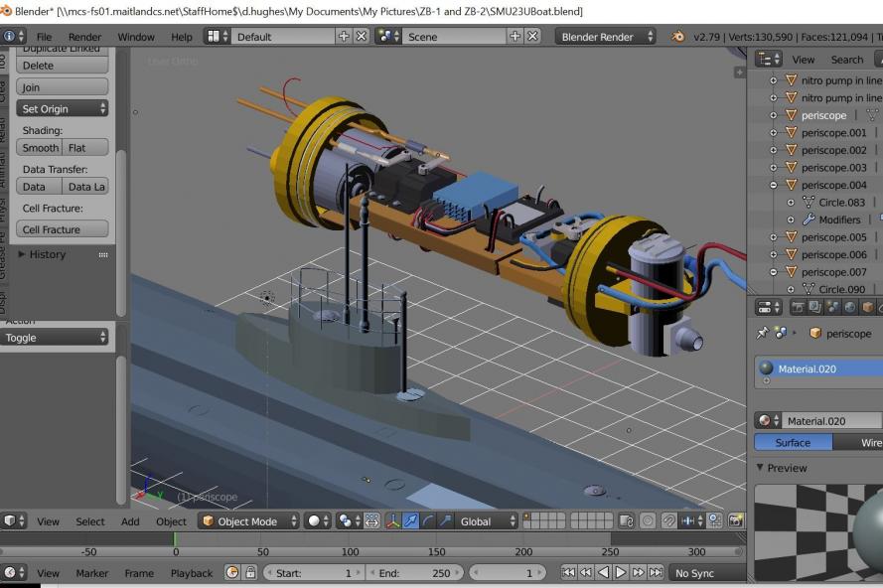Click the pivot point selector icon

(x=345, y=520)
